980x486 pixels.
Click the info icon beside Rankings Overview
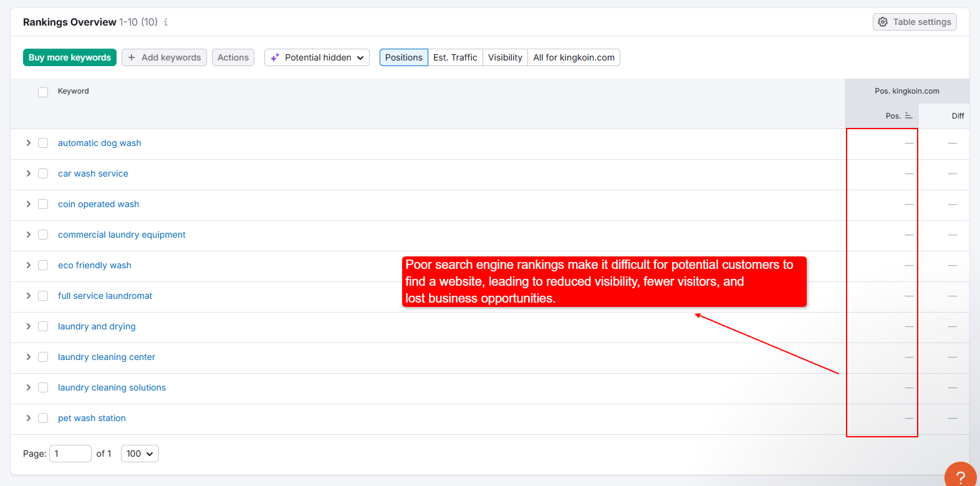click(x=166, y=22)
